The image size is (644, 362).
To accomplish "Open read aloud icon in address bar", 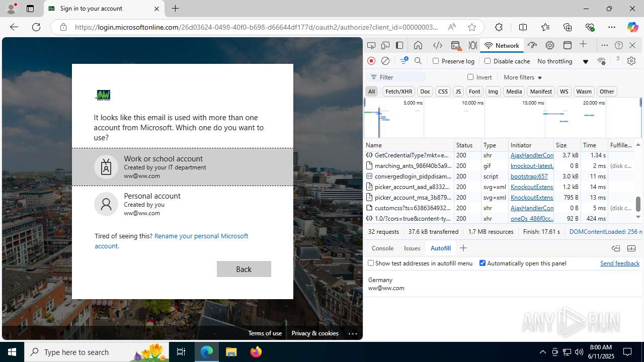I will pyautogui.click(x=452, y=27).
